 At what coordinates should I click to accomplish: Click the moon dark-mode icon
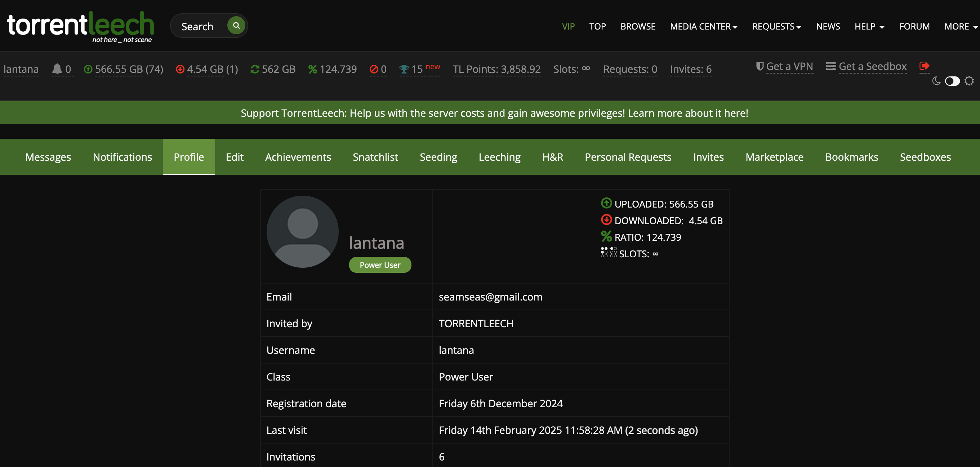point(936,81)
